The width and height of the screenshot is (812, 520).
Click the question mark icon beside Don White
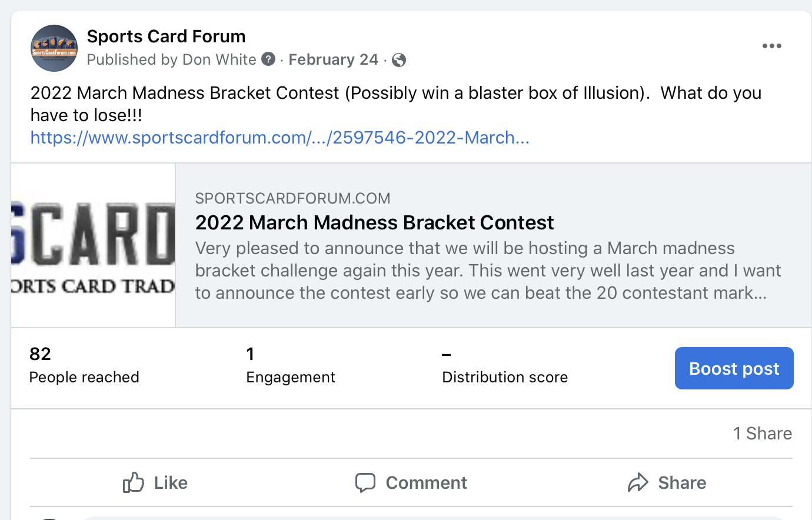point(268,59)
